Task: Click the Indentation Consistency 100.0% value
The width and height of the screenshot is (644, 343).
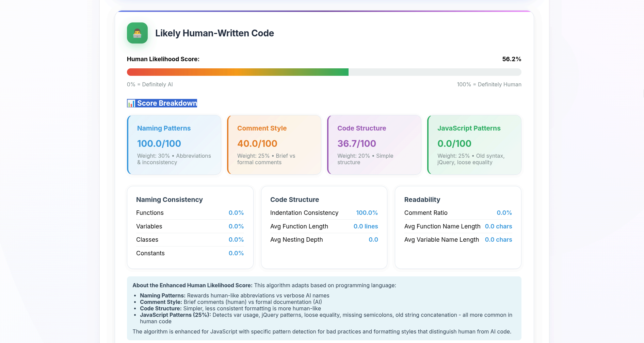Action: click(367, 213)
